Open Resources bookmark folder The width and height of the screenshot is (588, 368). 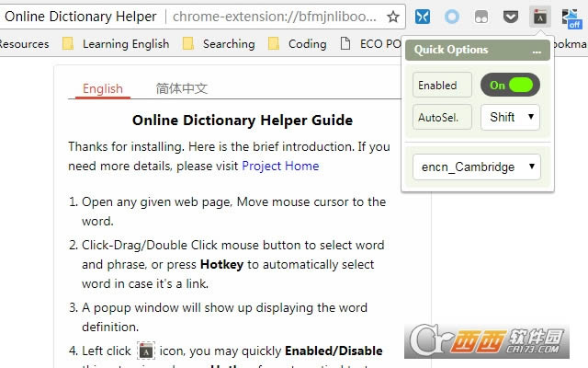tap(24, 44)
